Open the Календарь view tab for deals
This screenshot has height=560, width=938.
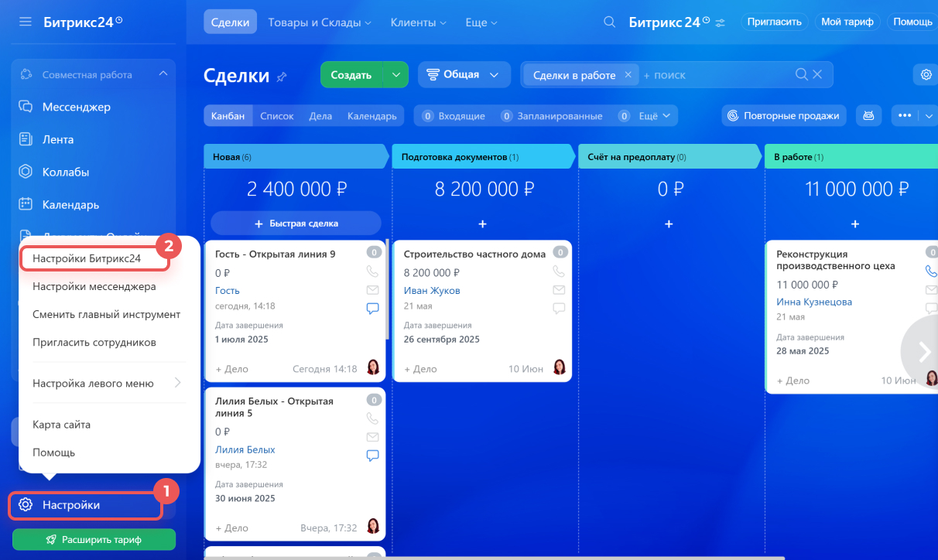point(372,116)
